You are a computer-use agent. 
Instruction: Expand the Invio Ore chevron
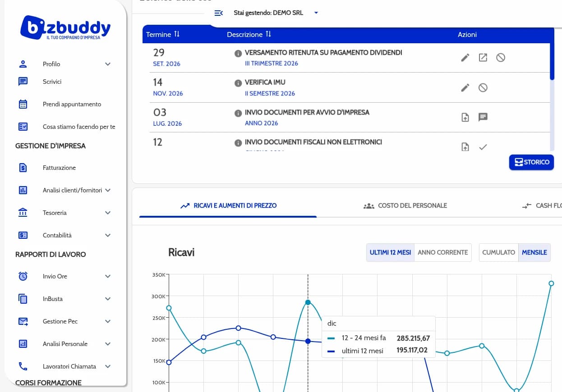(108, 276)
